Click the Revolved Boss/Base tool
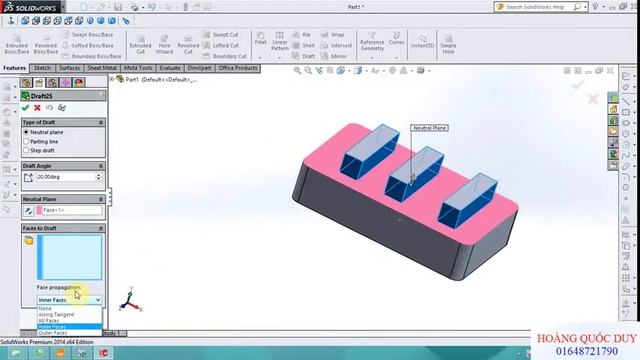 [x=46, y=44]
